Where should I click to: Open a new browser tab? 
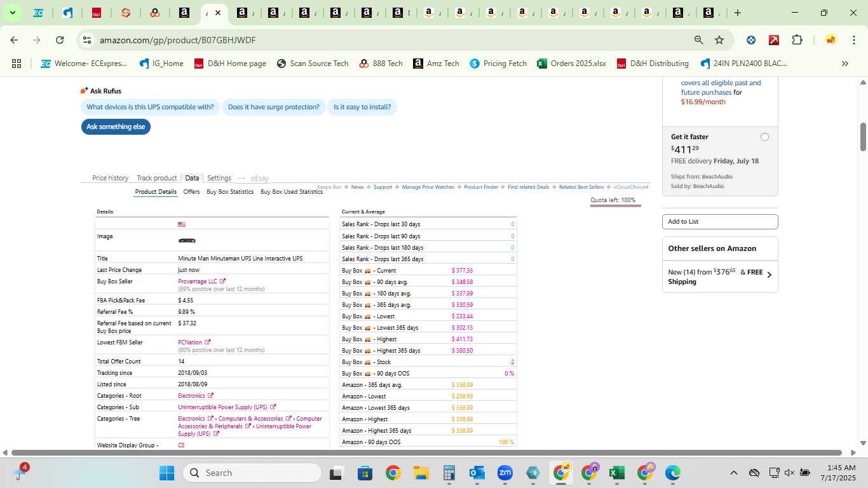click(x=737, y=13)
